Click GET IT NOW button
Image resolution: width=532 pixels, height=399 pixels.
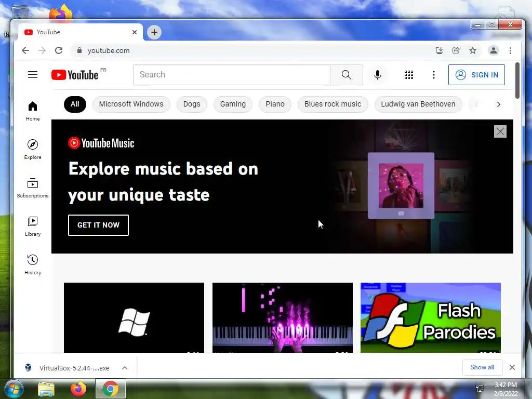click(98, 225)
